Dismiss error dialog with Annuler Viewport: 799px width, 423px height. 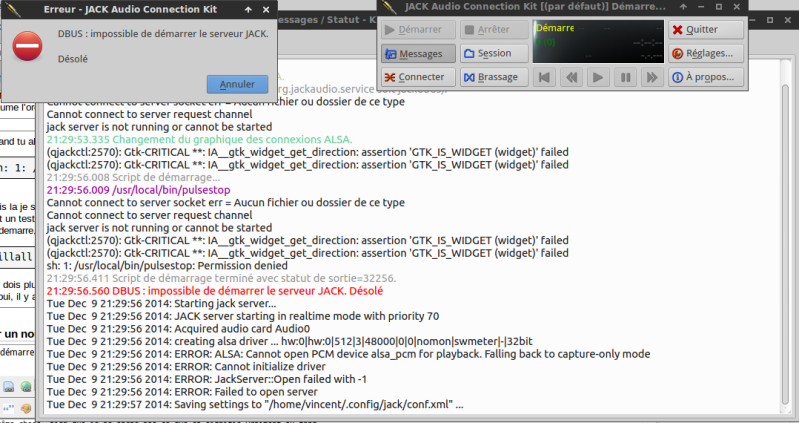point(237,85)
